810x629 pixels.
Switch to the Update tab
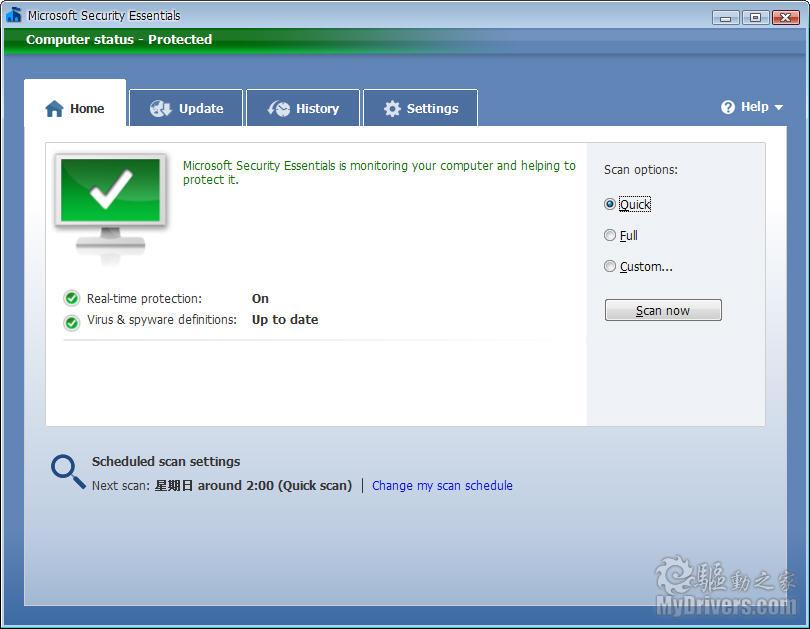(186, 108)
